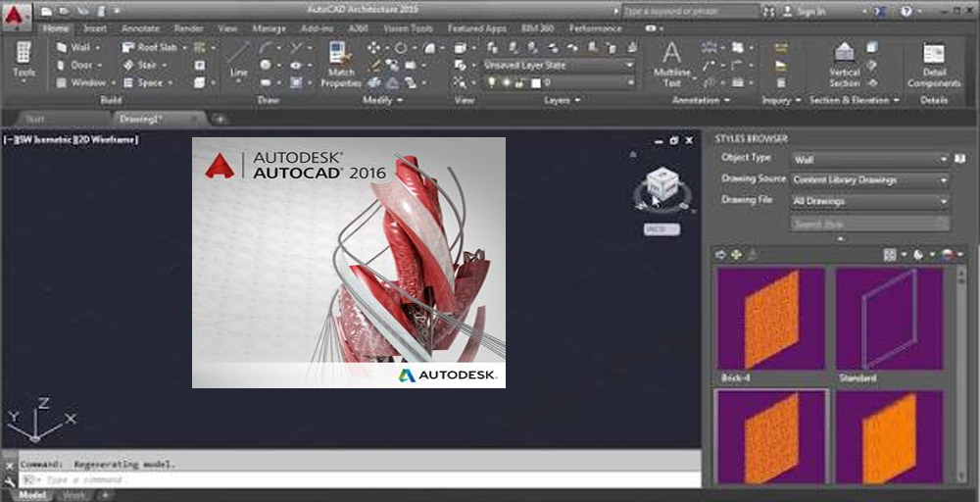
Task: Click the Search Style field in Styles Browser
Action: pyautogui.click(x=869, y=224)
